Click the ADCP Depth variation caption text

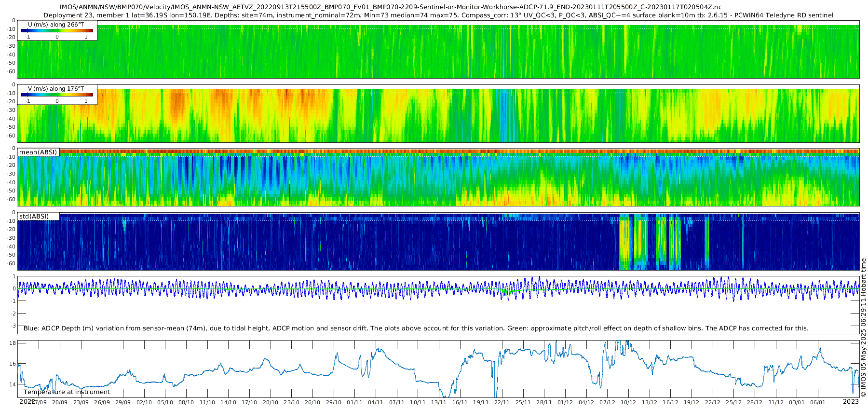click(x=416, y=328)
